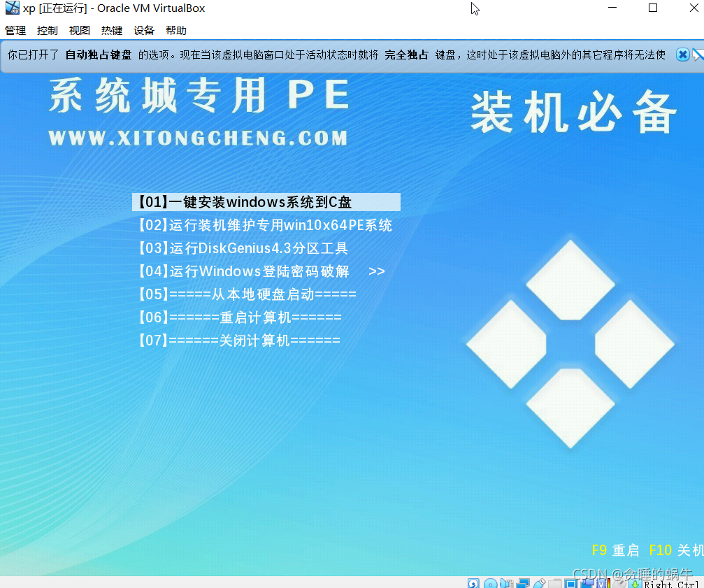Click the video recording status icon
Screen dimensions: 704x588
point(588,582)
